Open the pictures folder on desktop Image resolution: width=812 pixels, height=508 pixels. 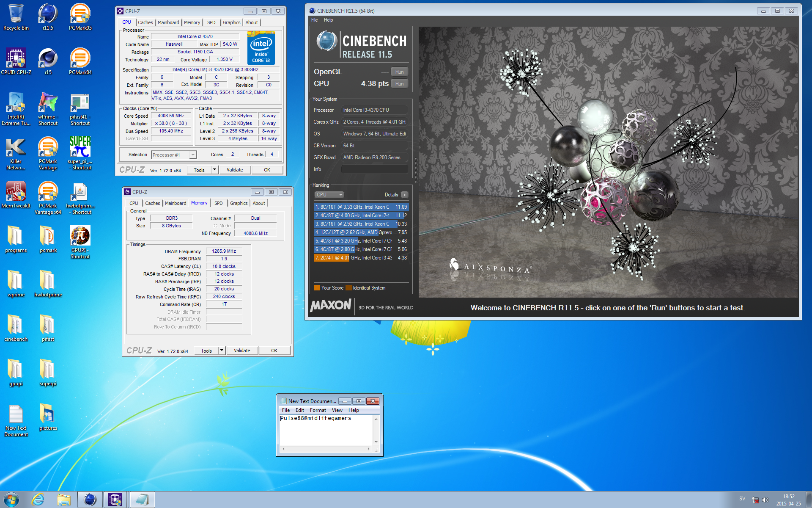[x=48, y=417]
